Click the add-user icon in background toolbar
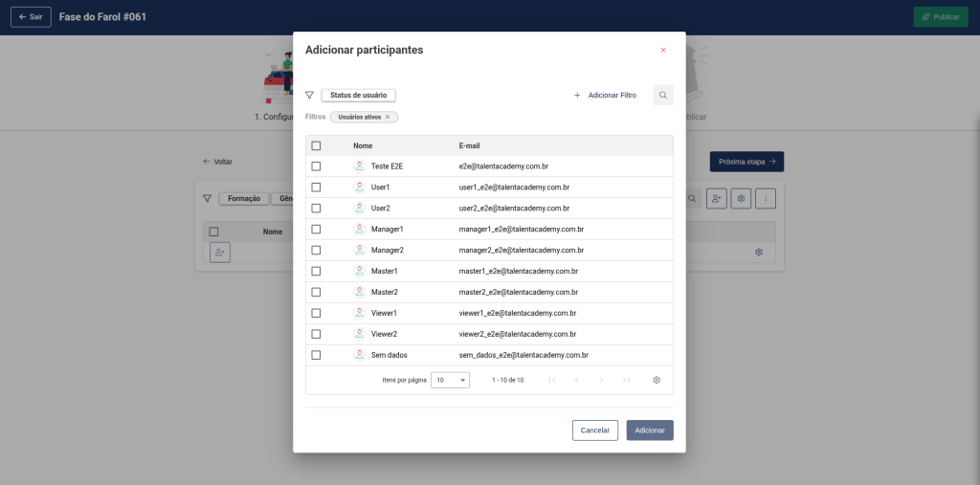980x485 pixels. (716, 199)
